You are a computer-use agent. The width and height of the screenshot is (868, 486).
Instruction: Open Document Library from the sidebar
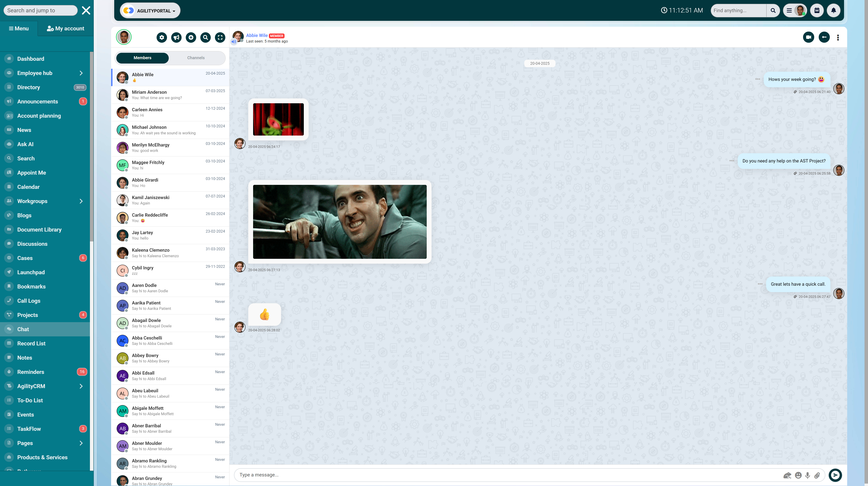pyautogui.click(x=39, y=230)
